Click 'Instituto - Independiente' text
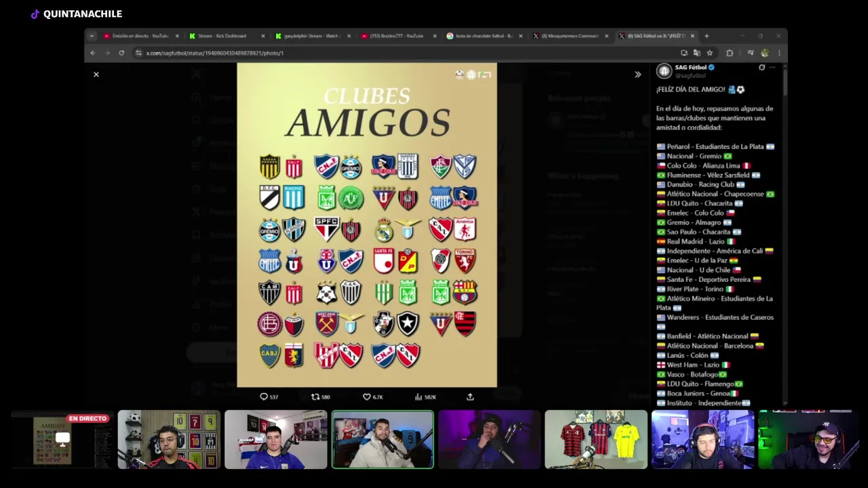This screenshot has width=868, height=488. [703, 403]
